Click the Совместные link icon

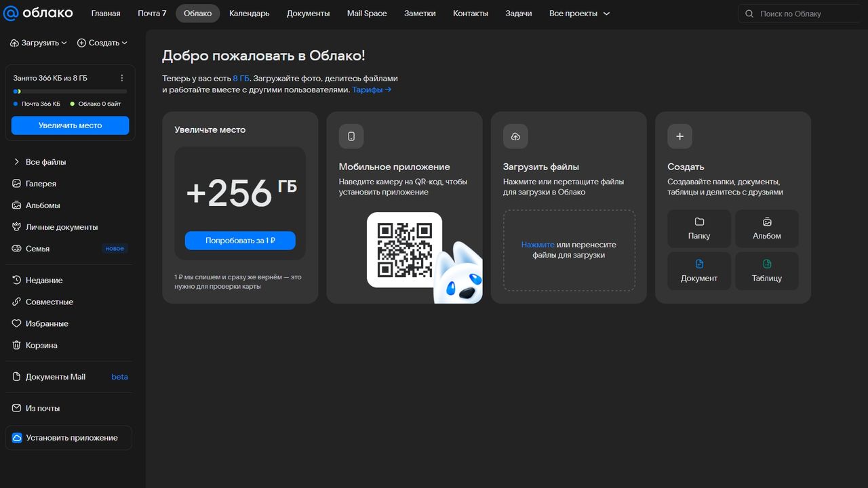coord(17,302)
